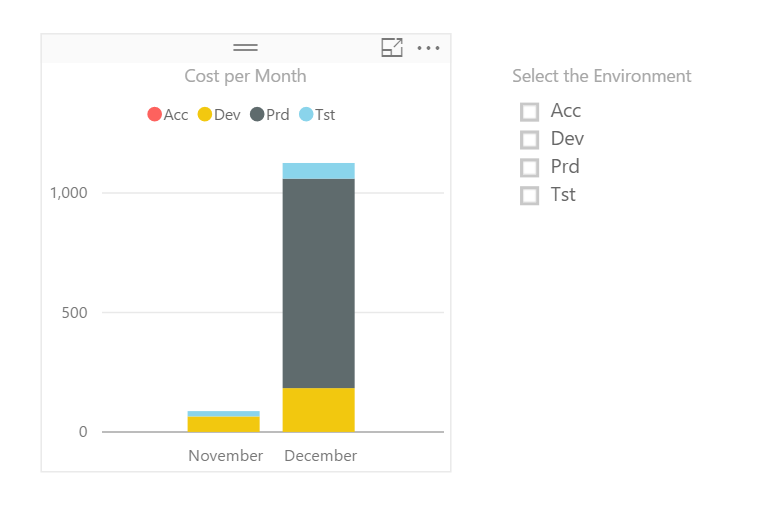Click the yellow Dev segment of November bar

coord(224,424)
